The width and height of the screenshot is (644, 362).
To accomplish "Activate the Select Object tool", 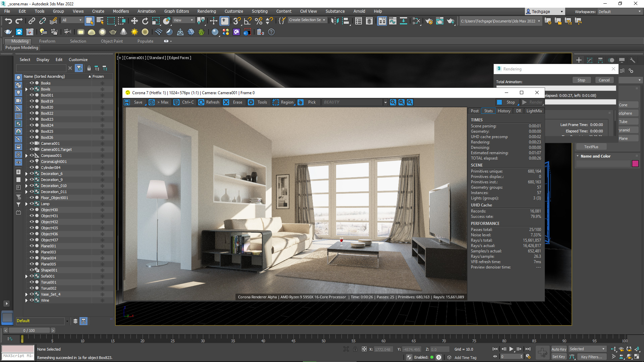I will coord(89,21).
